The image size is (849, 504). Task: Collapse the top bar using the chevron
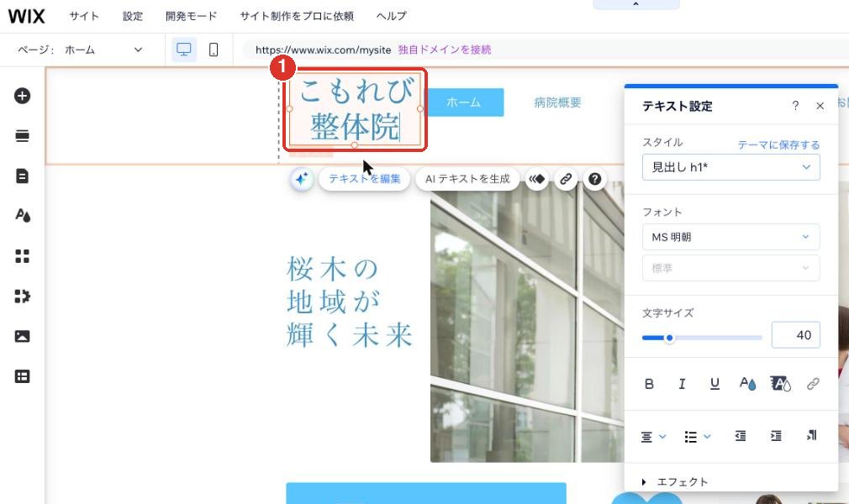635,4
